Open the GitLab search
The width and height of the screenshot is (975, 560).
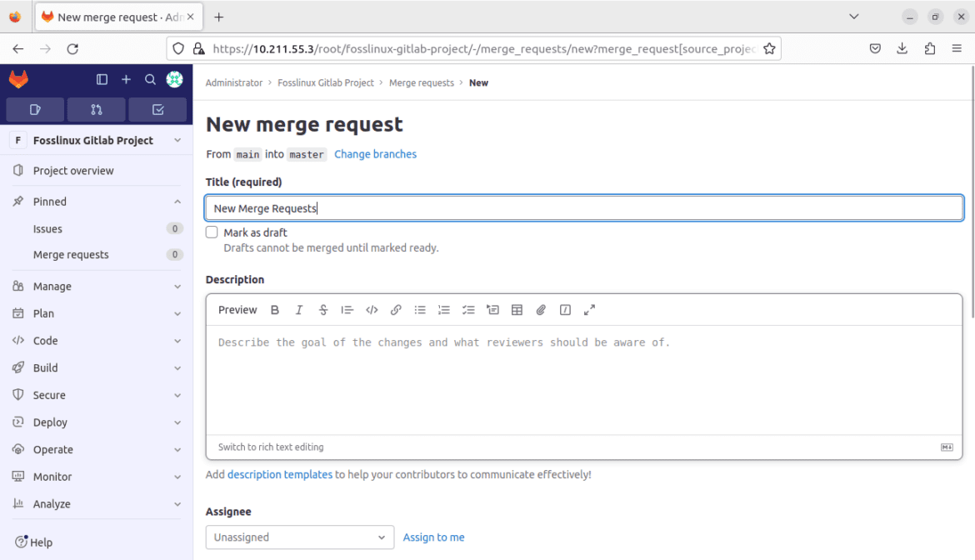[x=150, y=79]
